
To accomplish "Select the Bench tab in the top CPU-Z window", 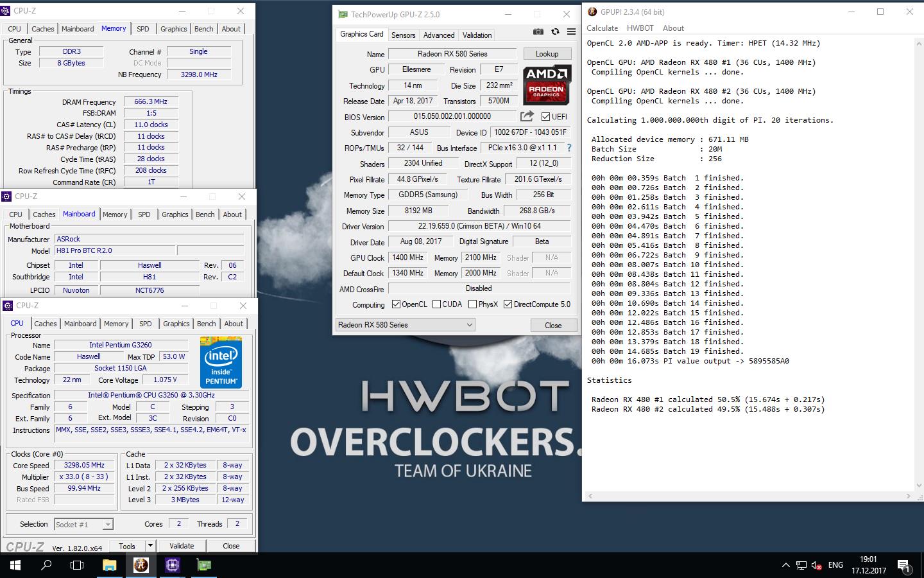I will [x=203, y=29].
